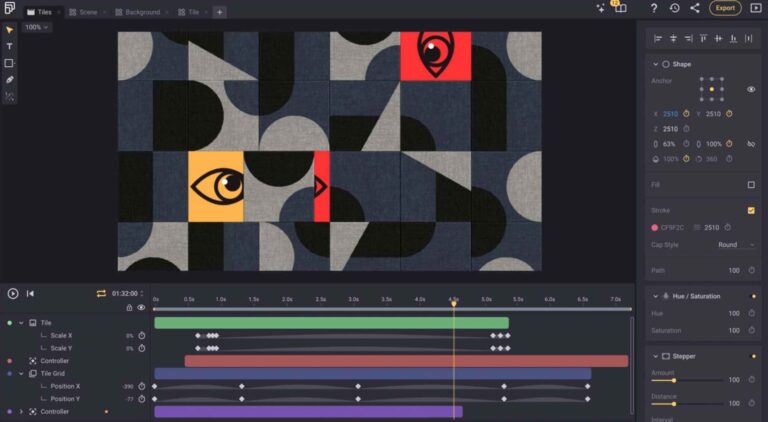Click the pink stroke color swatch
The width and height of the screenshot is (768, 422).
click(x=654, y=227)
